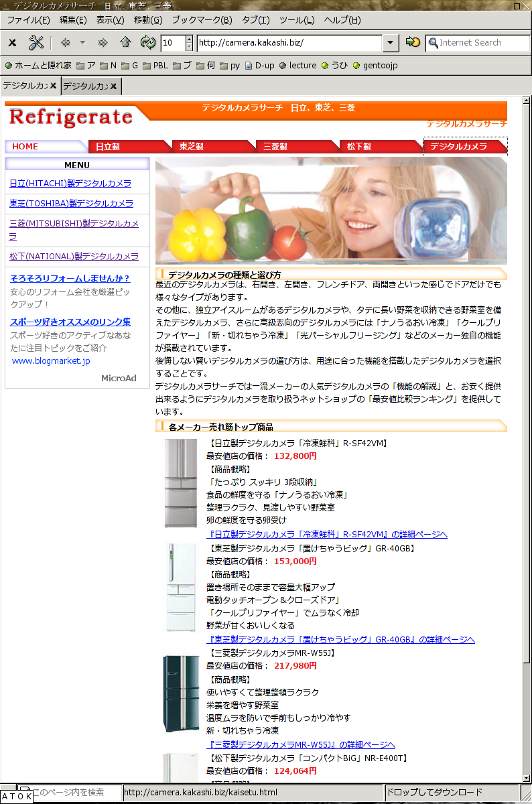
Task: Open the GR-40GB の詳細ページへ link
Action: click(340, 640)
